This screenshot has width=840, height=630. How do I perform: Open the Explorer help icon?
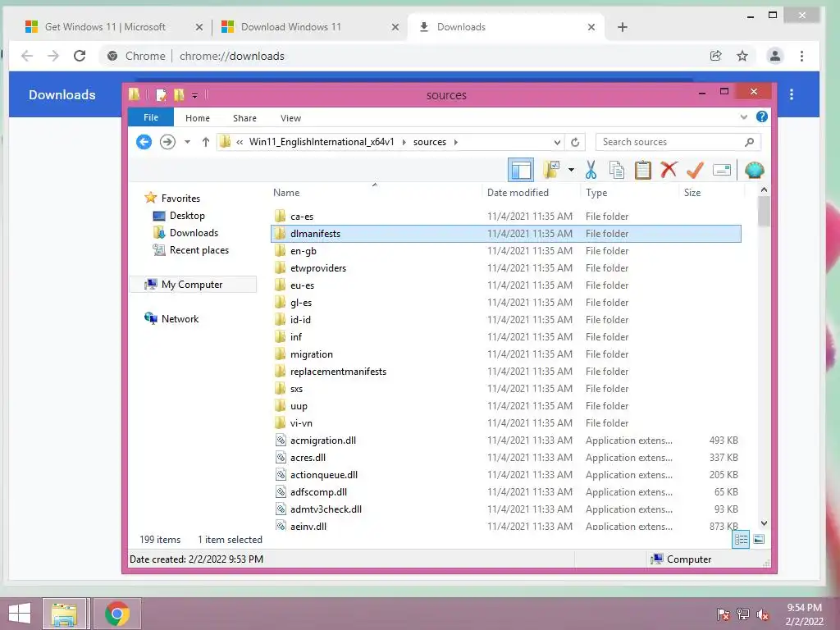click(x=762, y=116)
